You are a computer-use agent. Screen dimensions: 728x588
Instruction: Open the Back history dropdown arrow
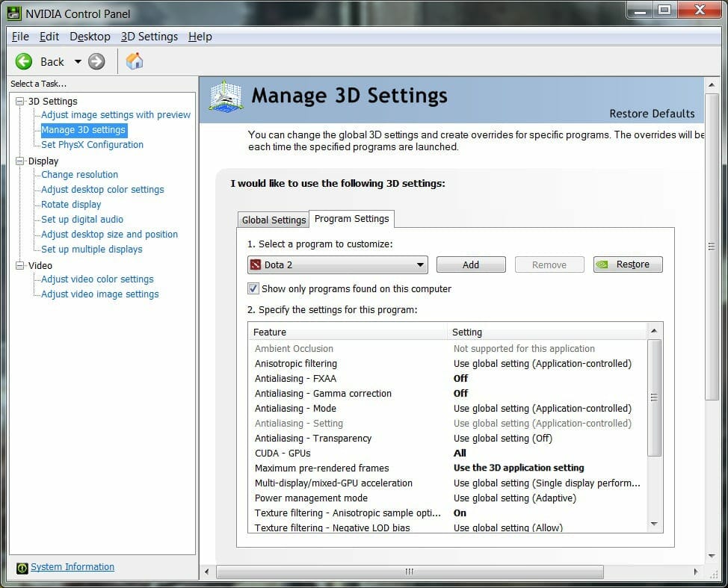pos(77,61)
